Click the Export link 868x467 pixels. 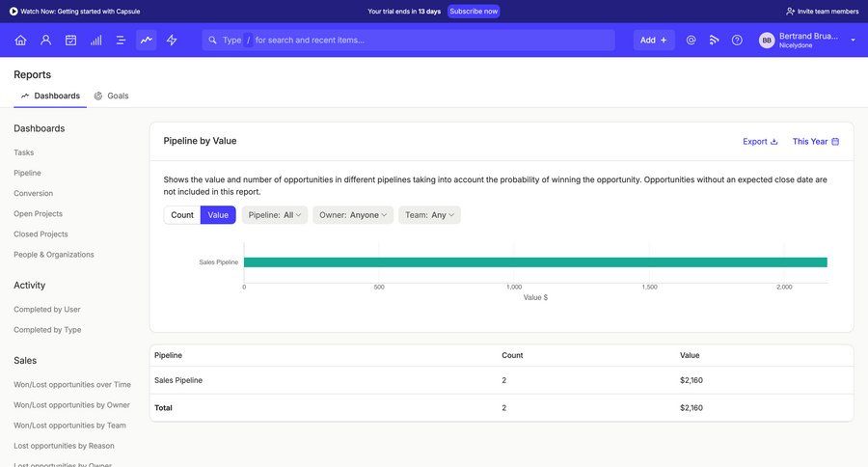[760, 141]
